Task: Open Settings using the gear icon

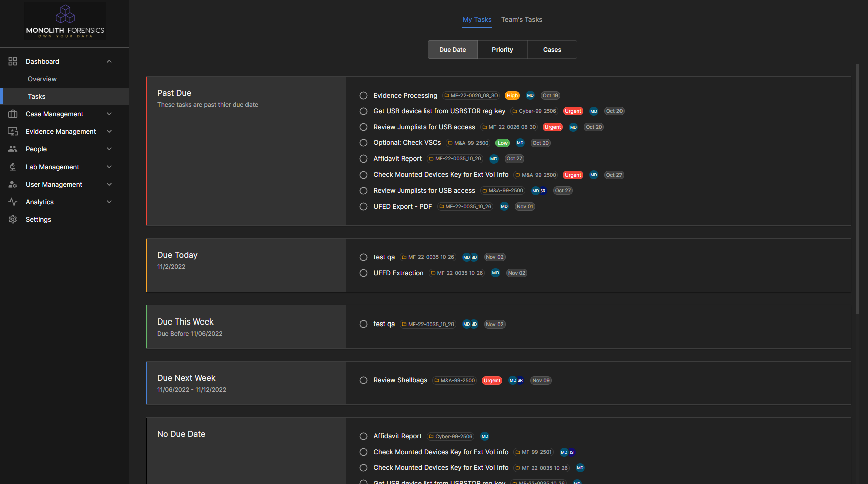Action: click(13, 219)
